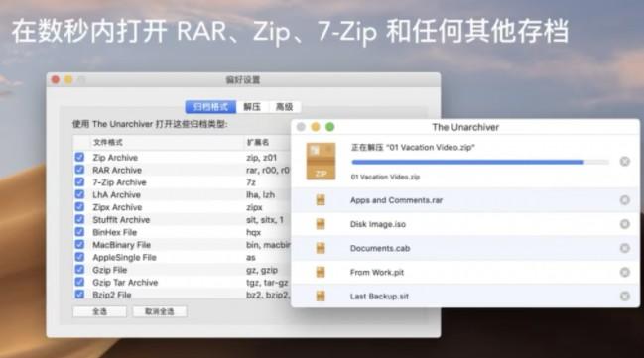The width and height of the screenshot is (644, 358).
Task: Remove Last Backup.sit from queue
Action: pyautogui.click(x=625, y=296)
